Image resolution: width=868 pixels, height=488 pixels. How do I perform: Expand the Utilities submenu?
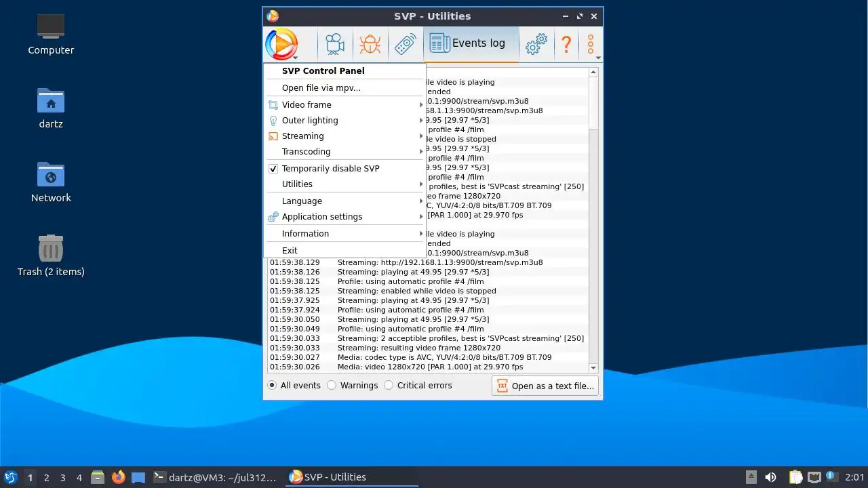344,184
